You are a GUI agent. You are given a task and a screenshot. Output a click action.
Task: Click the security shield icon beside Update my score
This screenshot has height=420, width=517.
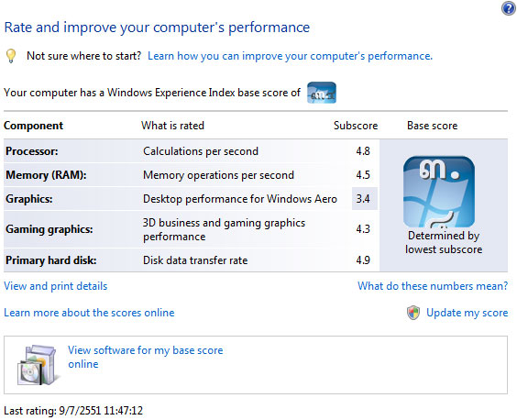point(413,313)
